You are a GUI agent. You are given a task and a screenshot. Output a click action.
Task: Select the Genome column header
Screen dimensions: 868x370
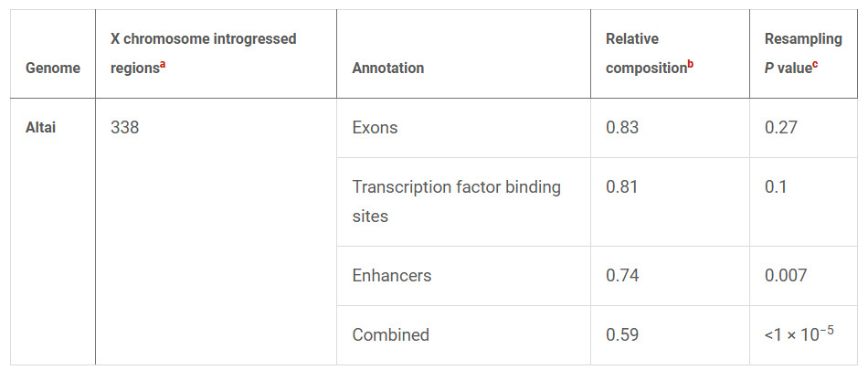(x=53, y=69)
